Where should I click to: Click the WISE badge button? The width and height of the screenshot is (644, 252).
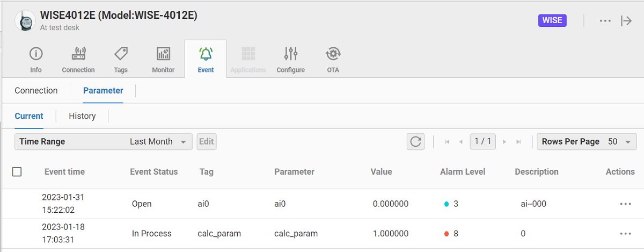click(552, 20)
